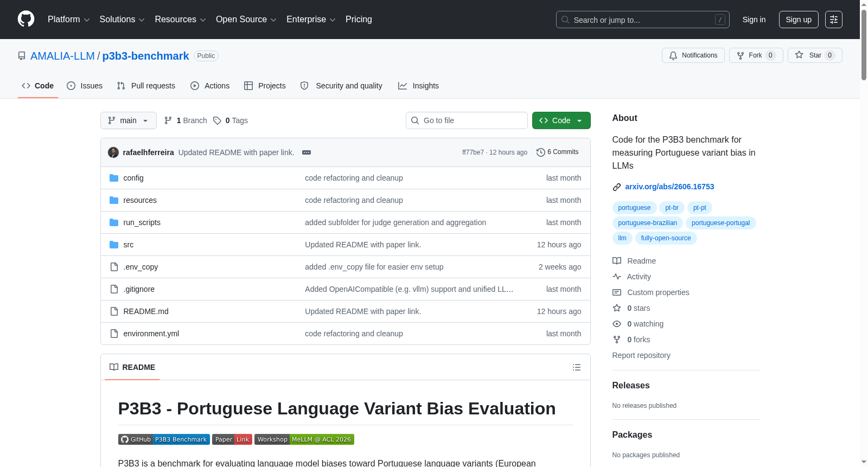Open the p3b3-benchmark repository link
This screenshot has height=467, width=868.
tap(145, 56)
